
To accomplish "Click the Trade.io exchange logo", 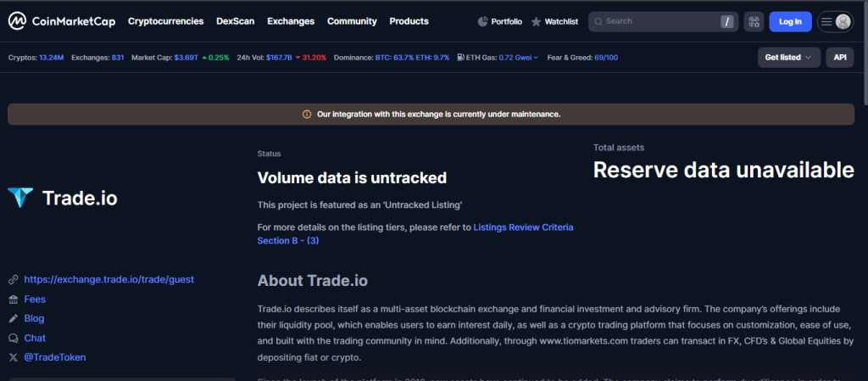I will click(20, 199).
